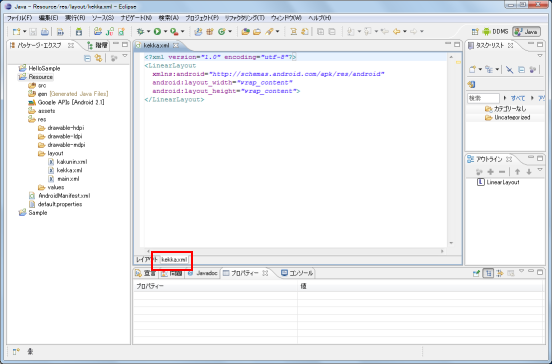Click expand-all plus icon in Outline panel
The width and height of the screenshot is (552, 364).
point(490,172)
